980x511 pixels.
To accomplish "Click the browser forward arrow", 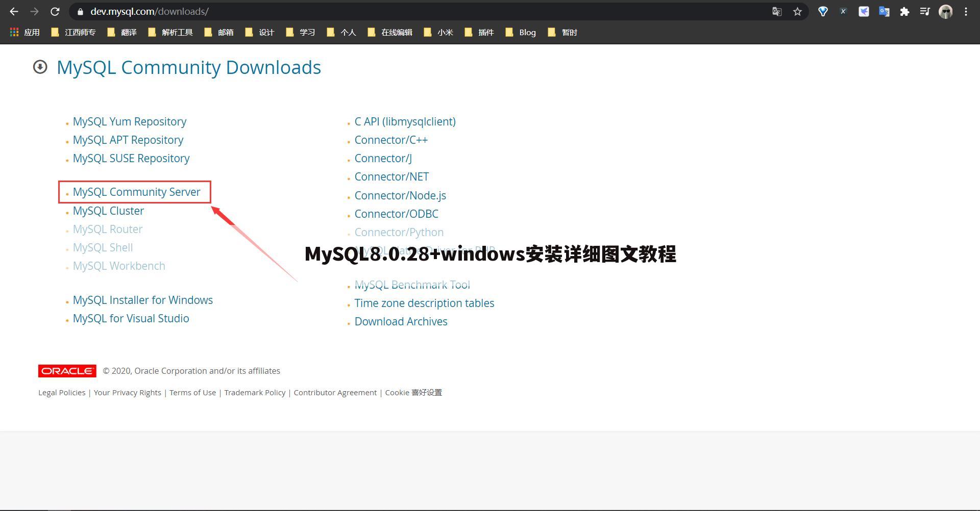I will coord(34,11).
